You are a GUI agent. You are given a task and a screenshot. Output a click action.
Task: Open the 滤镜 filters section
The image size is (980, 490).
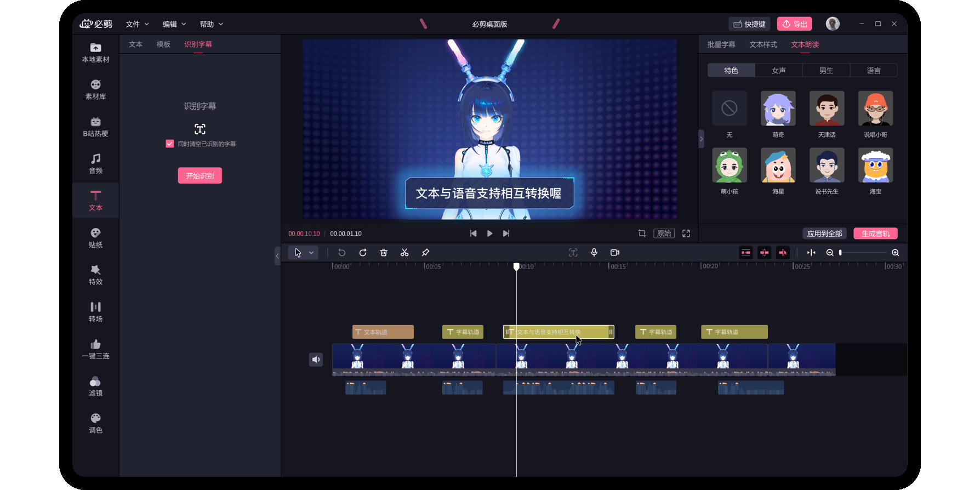95,386
